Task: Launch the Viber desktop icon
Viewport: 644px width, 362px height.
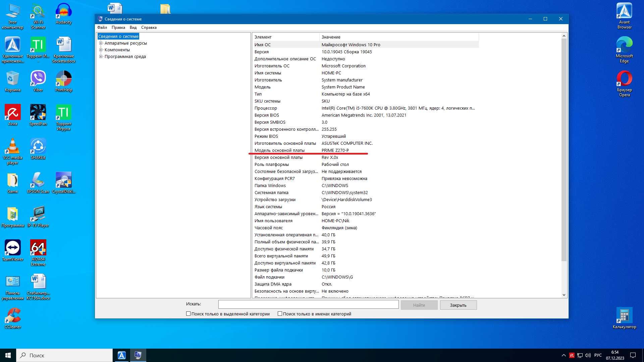Action: coord(38,81)
